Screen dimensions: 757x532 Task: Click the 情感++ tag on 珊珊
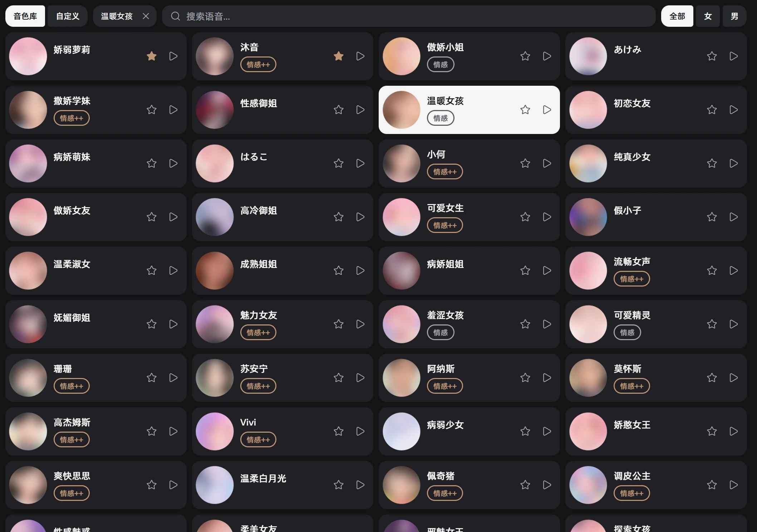(72, 386)
